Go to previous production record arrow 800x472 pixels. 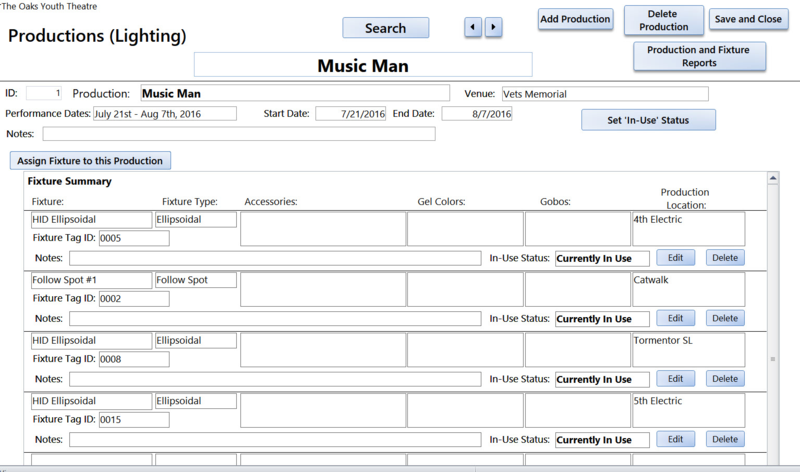pyautogui.click(x=473, y=27)
